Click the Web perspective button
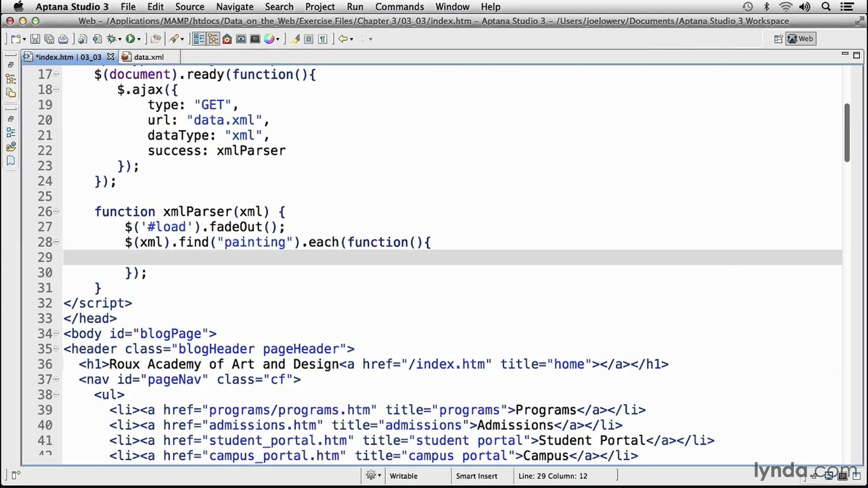Screen dimensions: 868x488 coord(801,38)
